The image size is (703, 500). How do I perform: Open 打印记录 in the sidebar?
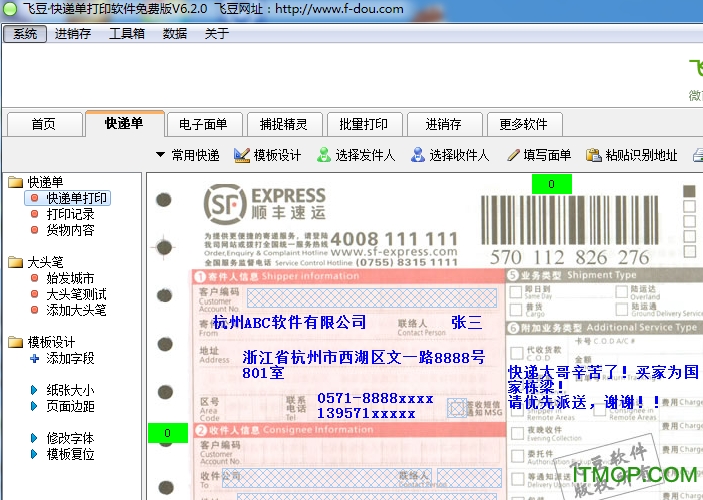point(70,214)
